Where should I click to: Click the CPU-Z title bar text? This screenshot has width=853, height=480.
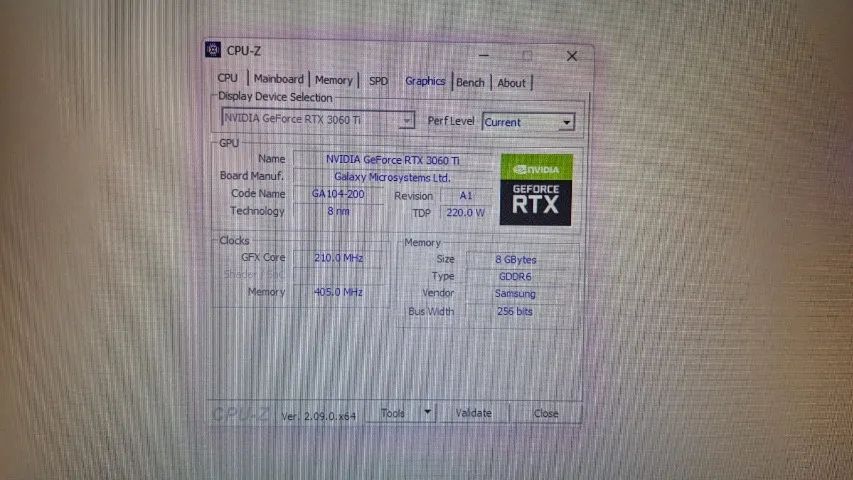tap(244, 51)
